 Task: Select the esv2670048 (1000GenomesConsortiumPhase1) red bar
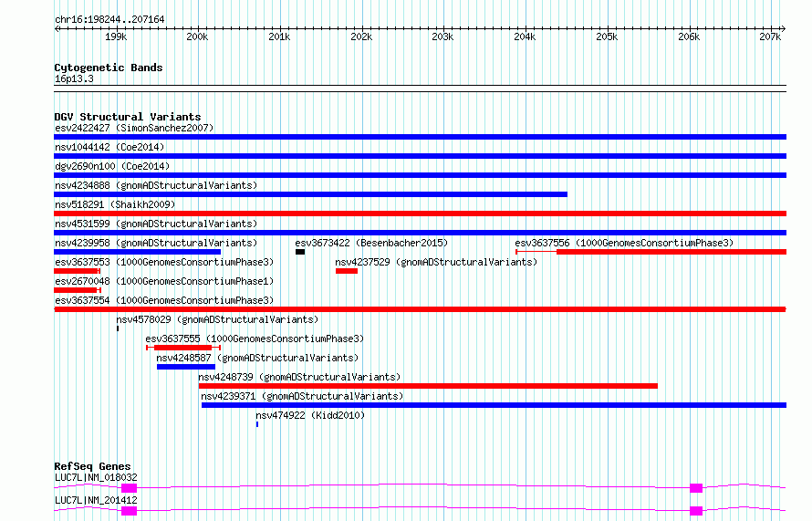[x=76, y=290]
